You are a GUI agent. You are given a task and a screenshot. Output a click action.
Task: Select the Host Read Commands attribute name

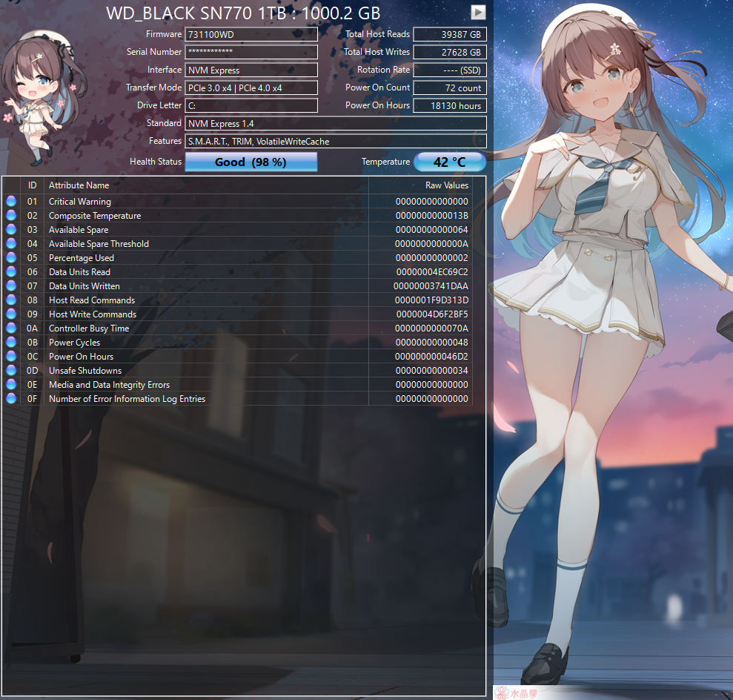click(x=92, y=300)
